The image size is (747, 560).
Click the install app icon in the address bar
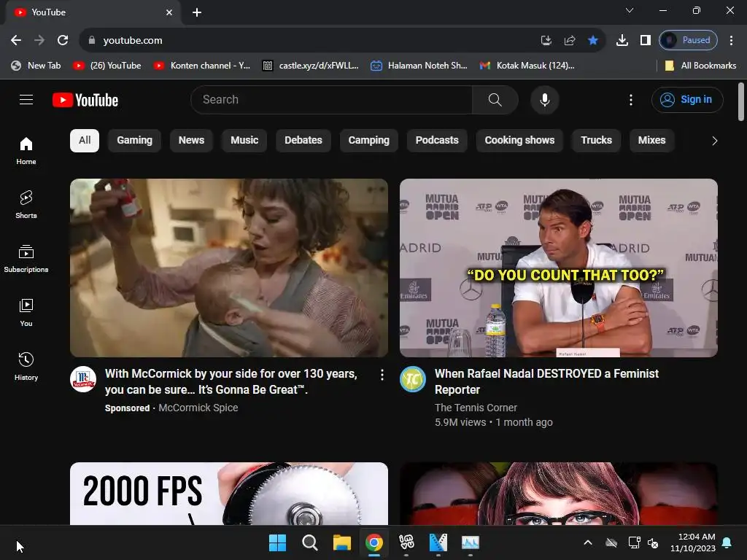pos(546,41)
